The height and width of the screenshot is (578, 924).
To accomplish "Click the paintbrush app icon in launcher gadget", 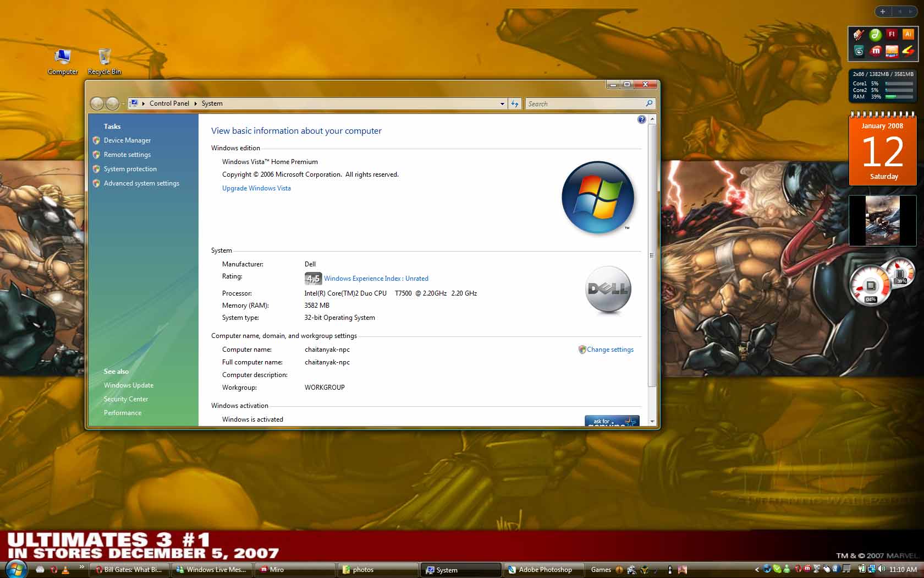I will coord(859,34).
